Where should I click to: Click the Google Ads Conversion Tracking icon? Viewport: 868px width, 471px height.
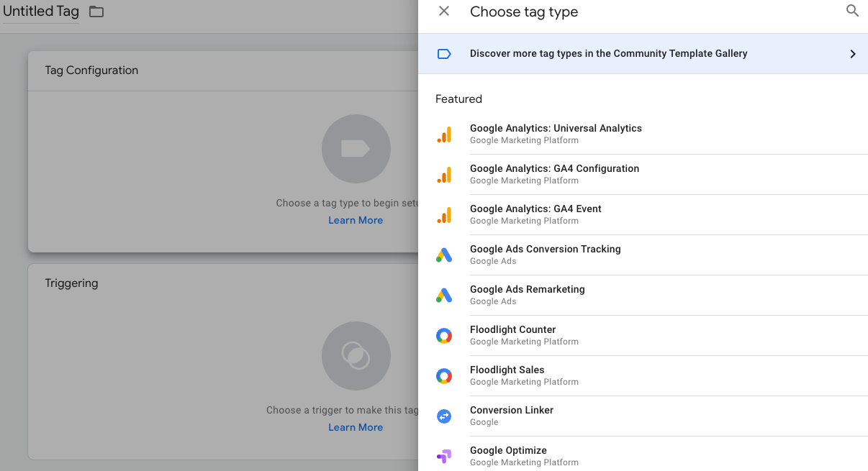click(x=444, y=255)
